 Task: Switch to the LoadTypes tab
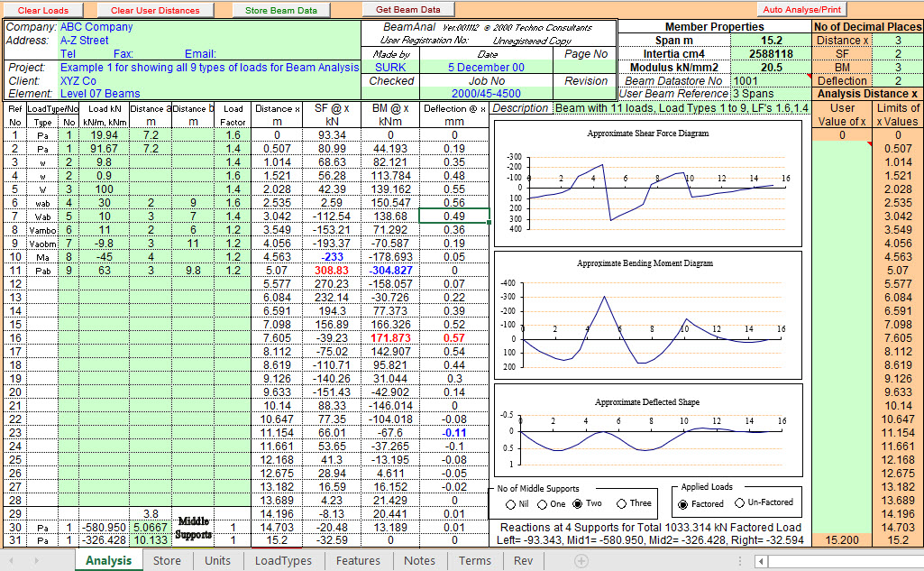coord(285,560)
